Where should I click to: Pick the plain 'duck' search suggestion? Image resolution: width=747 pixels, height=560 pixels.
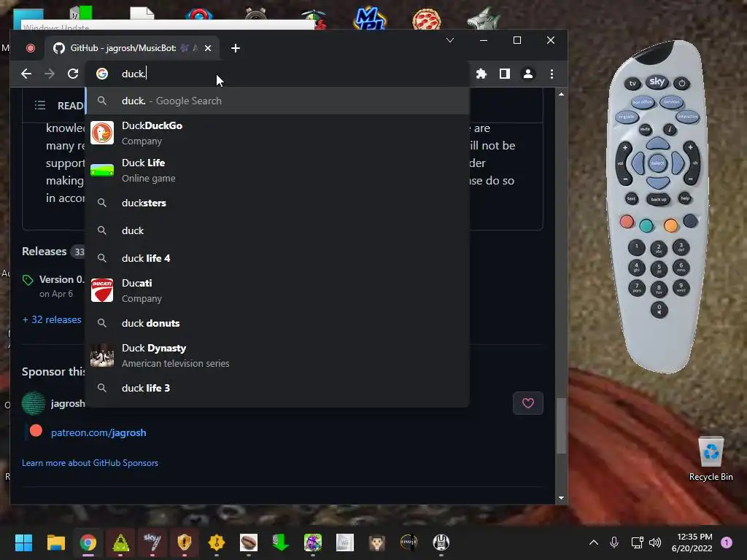pos(277,230)
